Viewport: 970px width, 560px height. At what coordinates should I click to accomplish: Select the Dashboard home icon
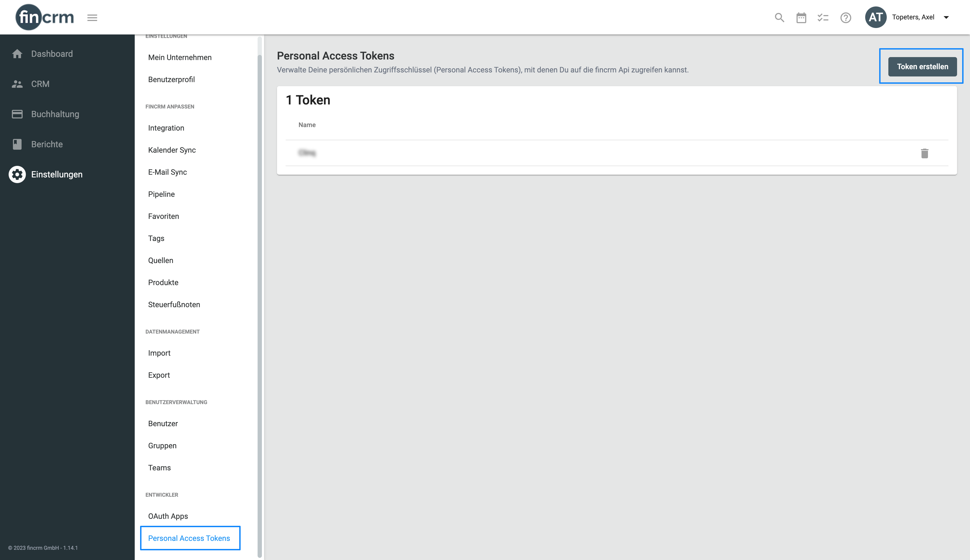(17, 54)
